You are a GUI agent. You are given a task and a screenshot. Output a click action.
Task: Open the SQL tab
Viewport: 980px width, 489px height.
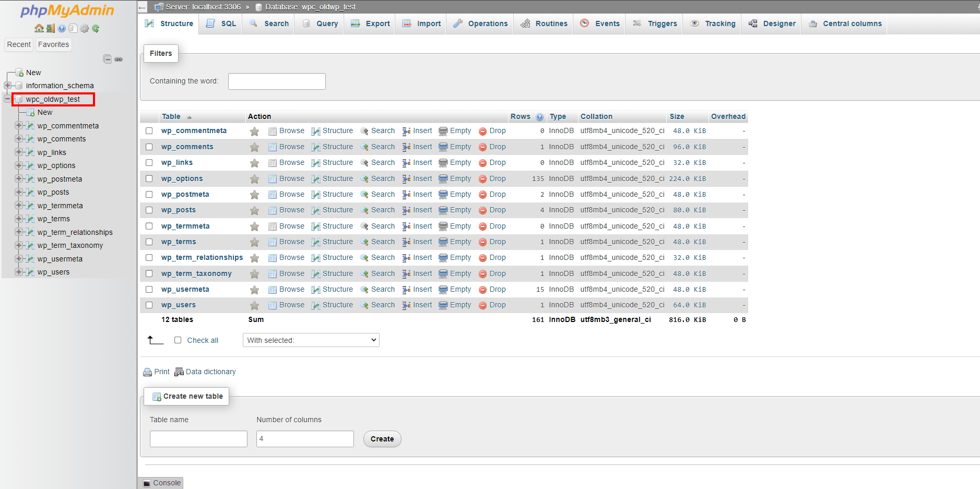pos(221,23)
